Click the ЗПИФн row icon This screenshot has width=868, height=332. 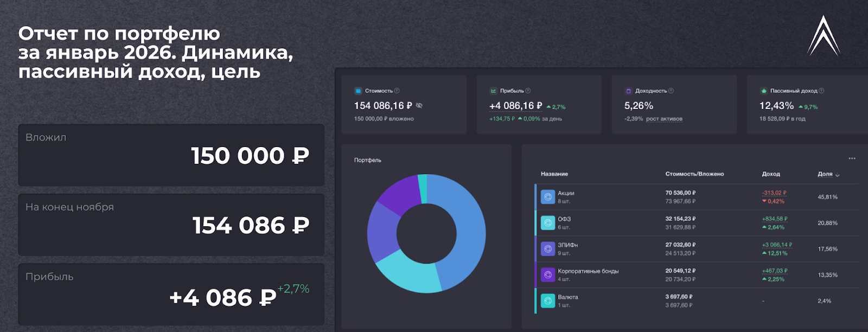[x=548, y=249]
